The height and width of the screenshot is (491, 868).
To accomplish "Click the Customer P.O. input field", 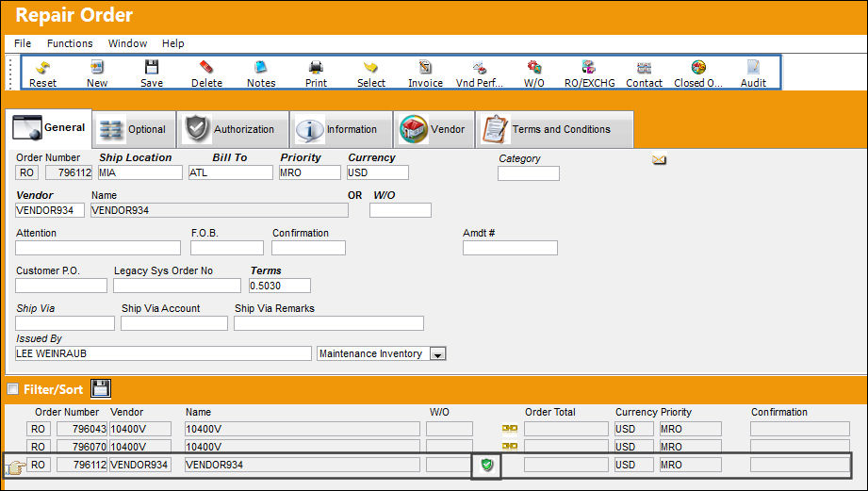I will pyautogui.click(x=61, y=286).
